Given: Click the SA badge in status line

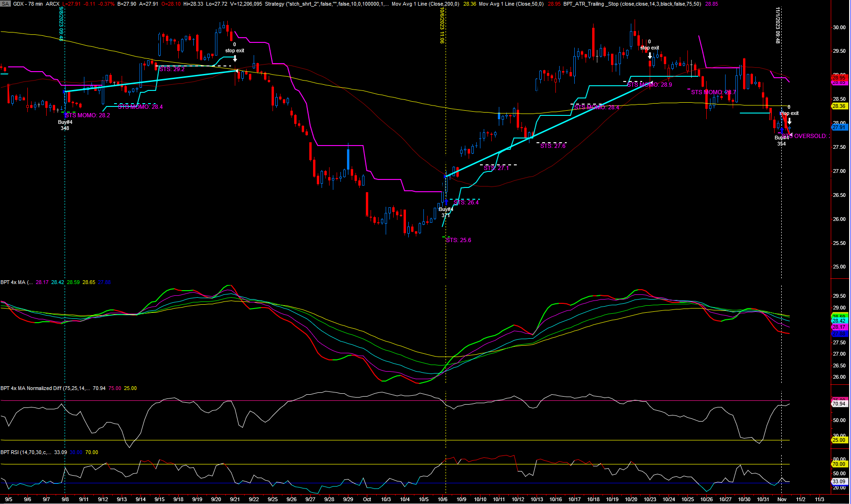Looking at the screenshot, I should (x=6, y=4).
